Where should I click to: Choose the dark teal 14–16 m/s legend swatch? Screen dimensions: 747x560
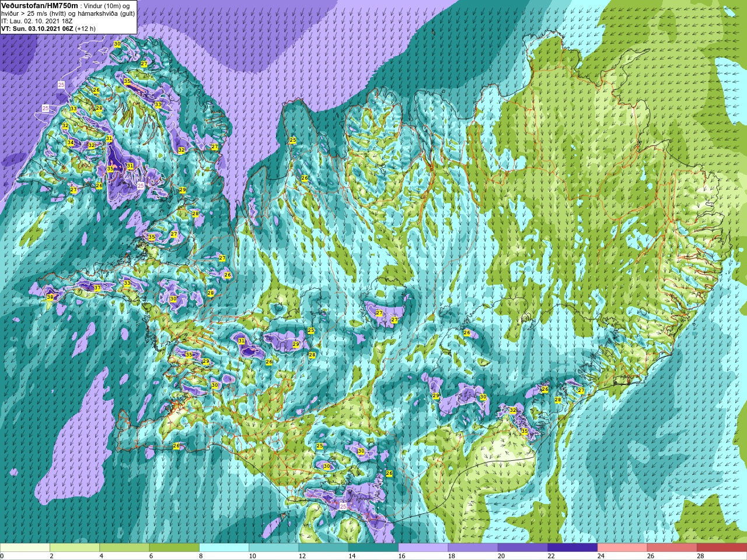click(x=373, y=548)
